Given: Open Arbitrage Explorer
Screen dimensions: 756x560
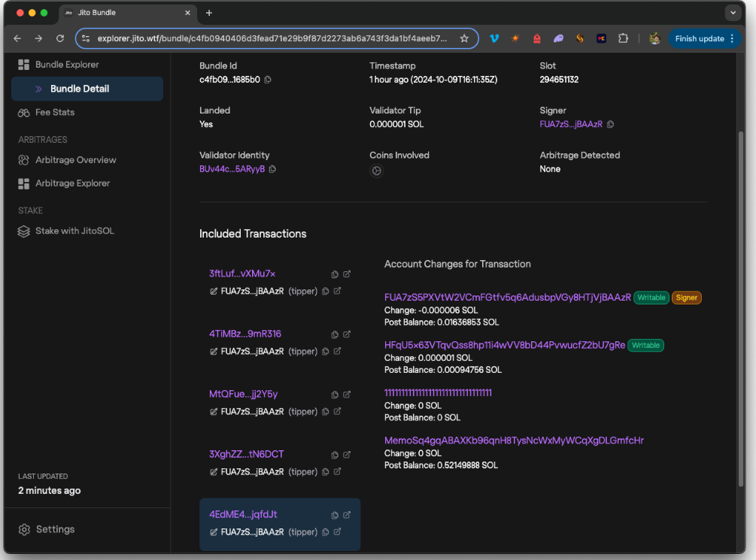Looking at the screenshot, I should (64, 183).
